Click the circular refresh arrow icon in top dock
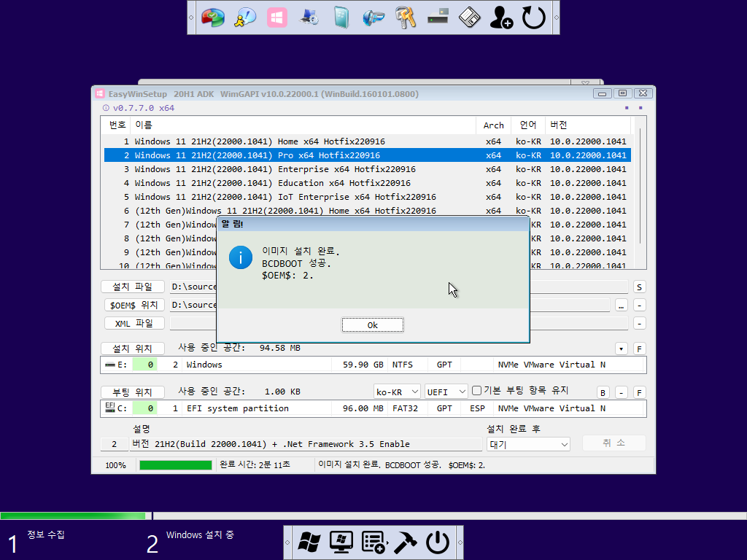Image resolution: width=747 pixels, height=560 pixels. (x=533, y=18)
